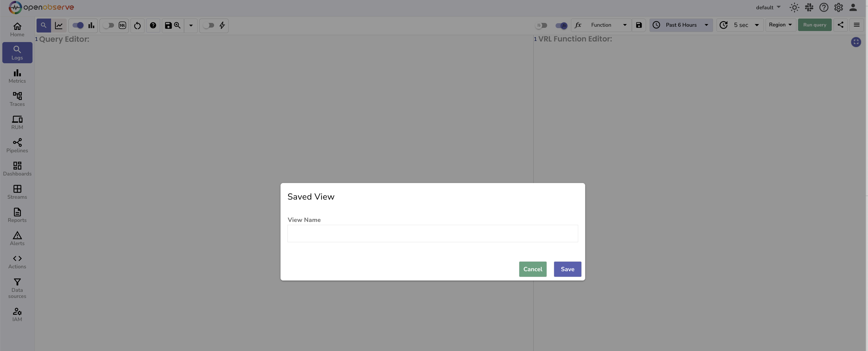Toggle the quick mode switch
This screenshot has width=868, height=351.
[x=209, y=25]
